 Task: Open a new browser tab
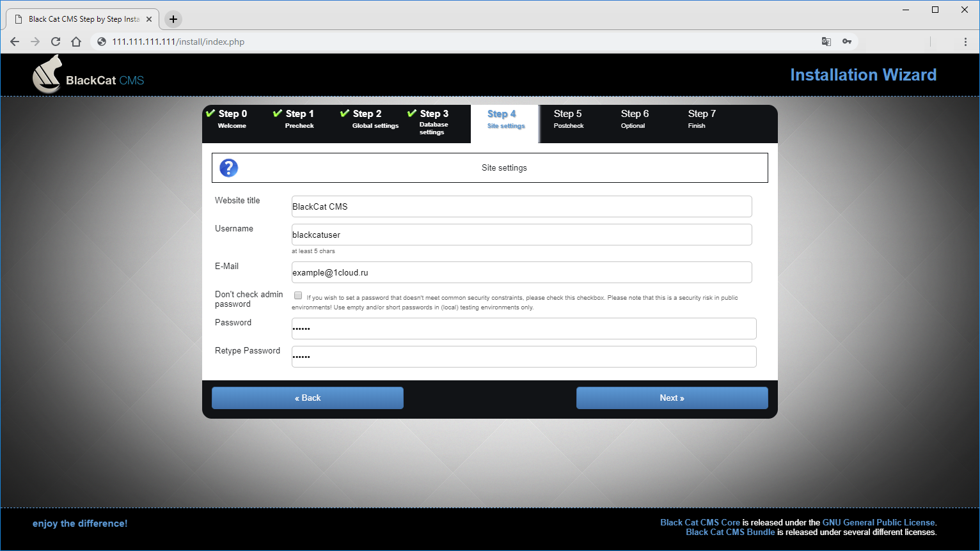click(x=173, y=19)
